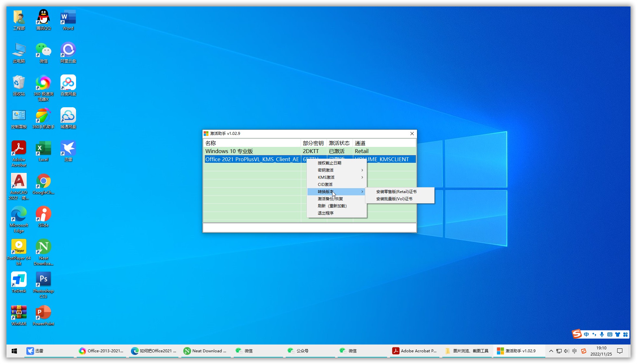Viewport: 637px width, 364px height.
Task: Click Sogou input microphone icon
Action: [602, 334]
